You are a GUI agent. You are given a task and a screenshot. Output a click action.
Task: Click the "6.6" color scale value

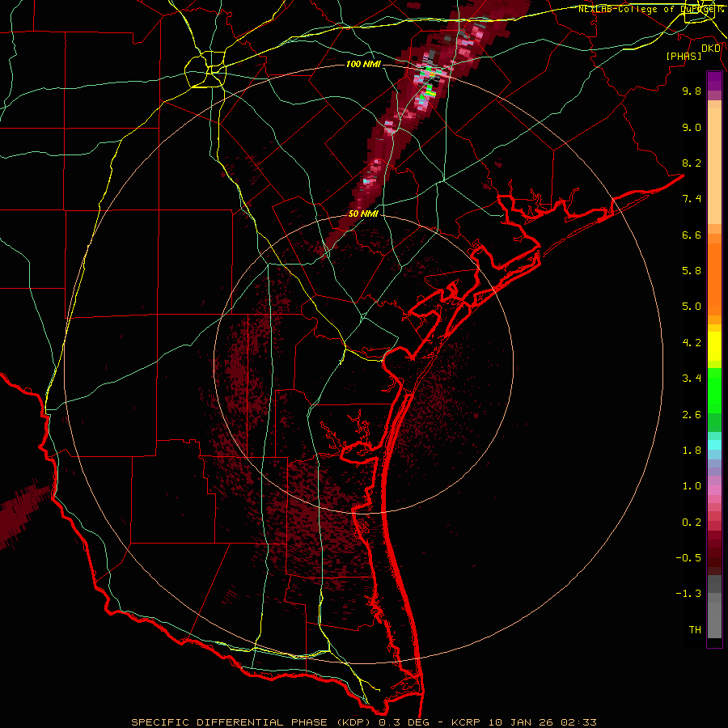(x=692, y=235)
